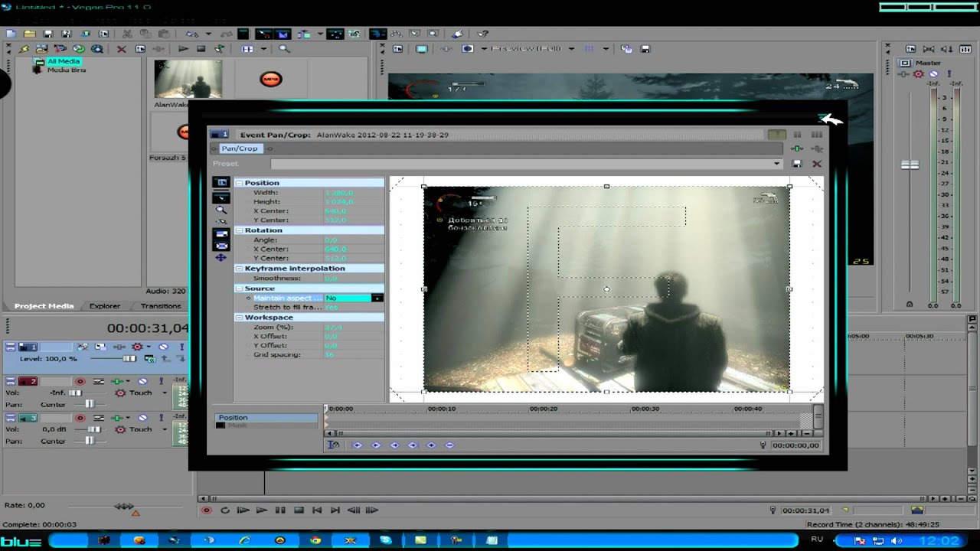The image size is (980, 551).
Task: Click the Save disk icon in toolbar
Action: click(47, 34)
